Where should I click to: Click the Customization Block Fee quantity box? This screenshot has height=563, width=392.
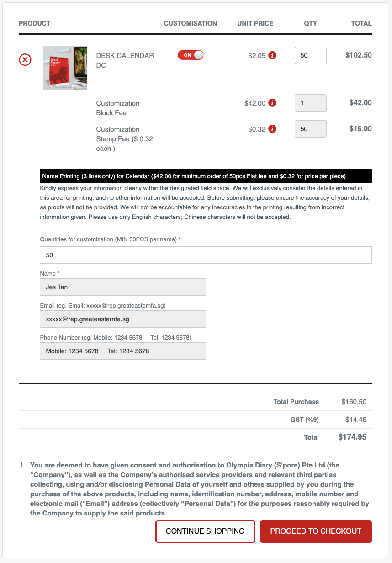(310, 103)
